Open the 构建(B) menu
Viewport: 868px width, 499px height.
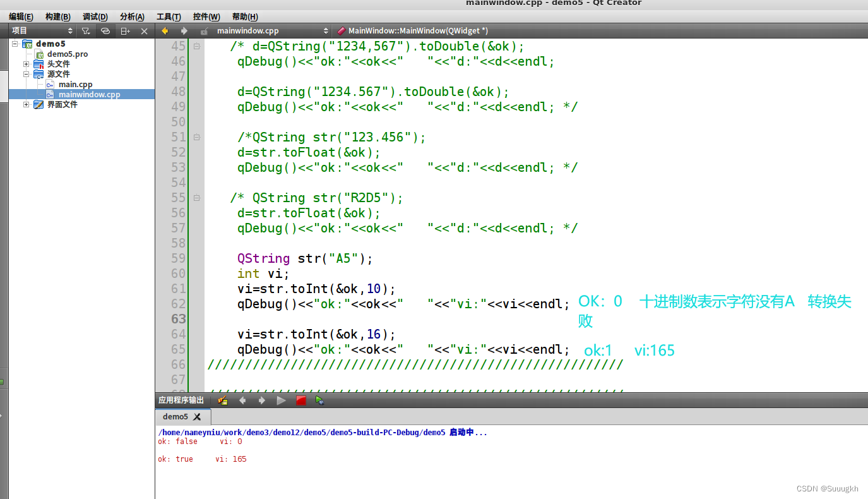[58, 16]
